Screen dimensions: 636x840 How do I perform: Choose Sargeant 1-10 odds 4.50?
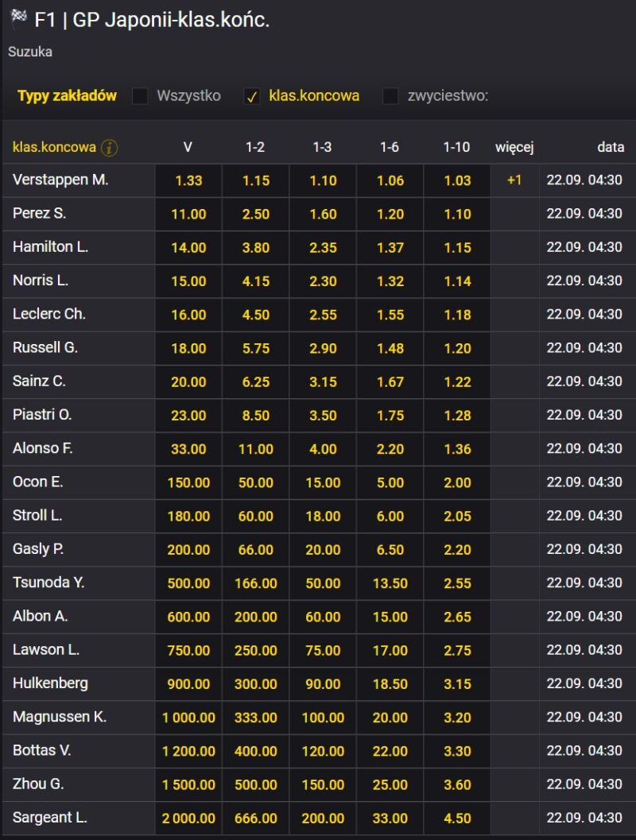pos(457,818)
